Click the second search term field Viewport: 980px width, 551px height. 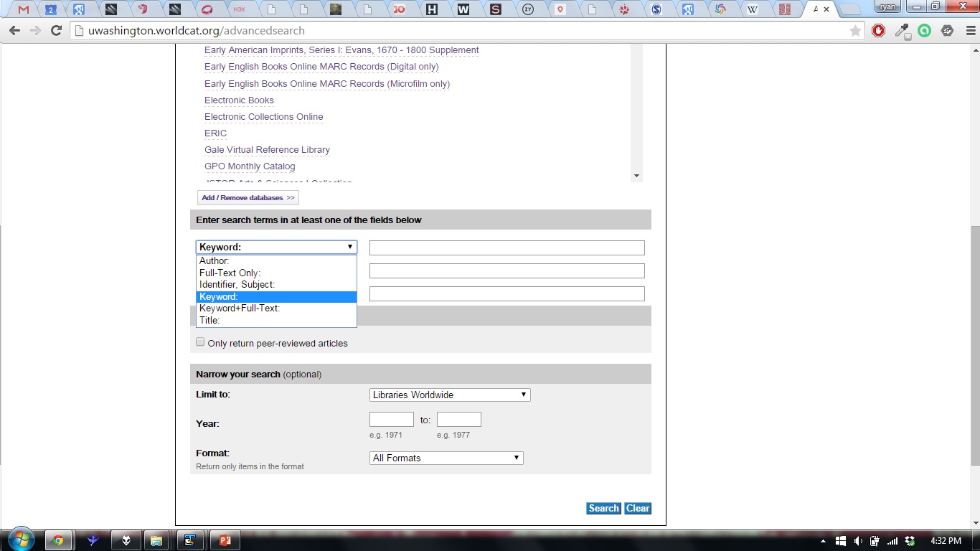click(507, 270)
